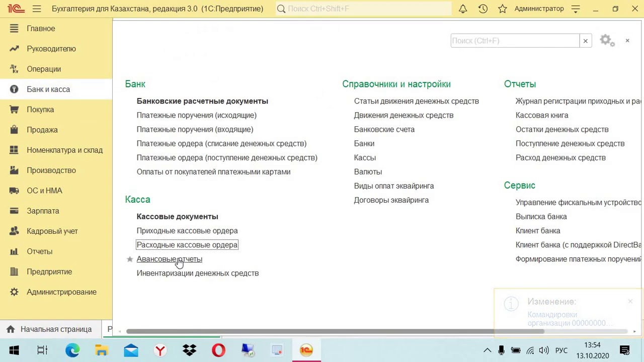Open the Валюты reference
This screenshot has width=644, height=362.
point(368,171)
